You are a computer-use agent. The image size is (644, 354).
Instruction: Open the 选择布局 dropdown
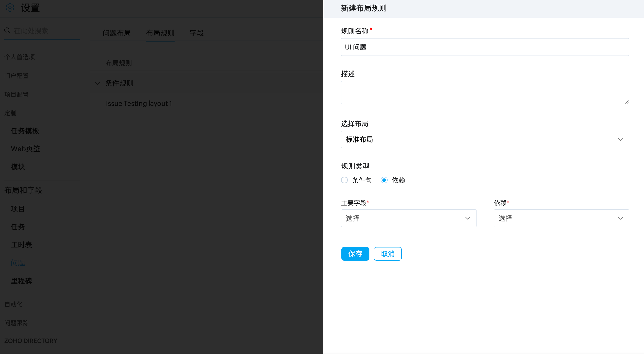tap(485, 139)
